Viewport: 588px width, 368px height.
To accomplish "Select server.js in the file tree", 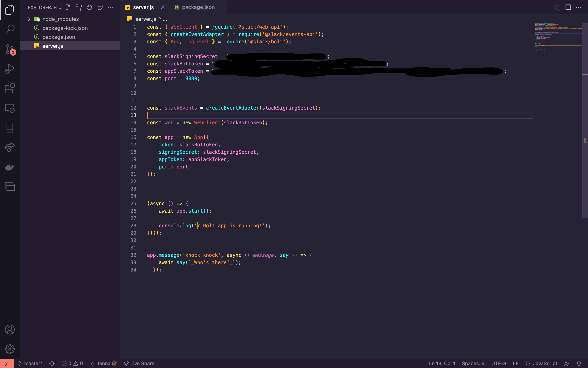I will click(x=70, y=46).
